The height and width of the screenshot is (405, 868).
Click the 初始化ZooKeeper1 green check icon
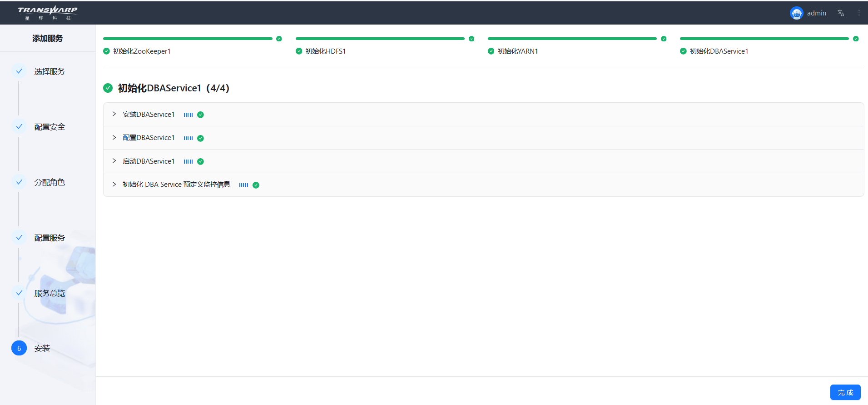106,51
